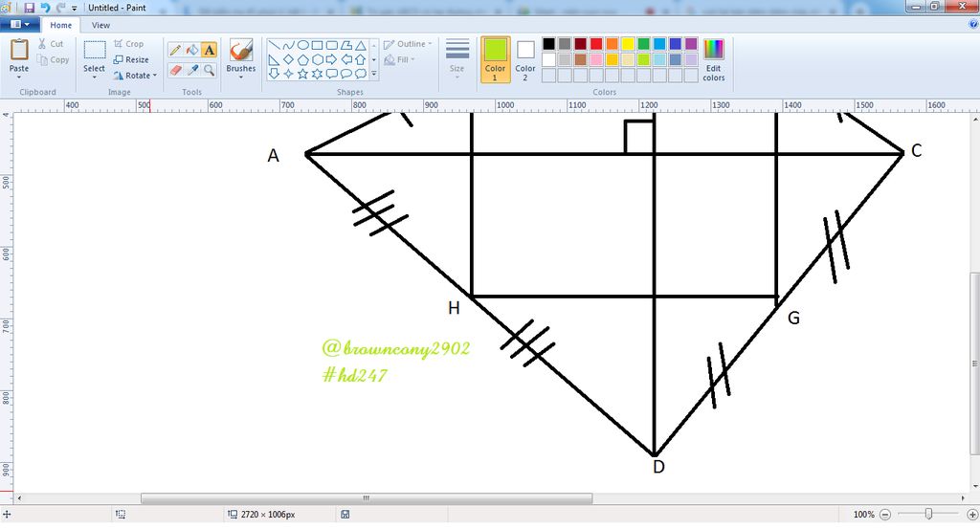
Task: Choose the Diamond shape
Action: click(x=288, y=60)
